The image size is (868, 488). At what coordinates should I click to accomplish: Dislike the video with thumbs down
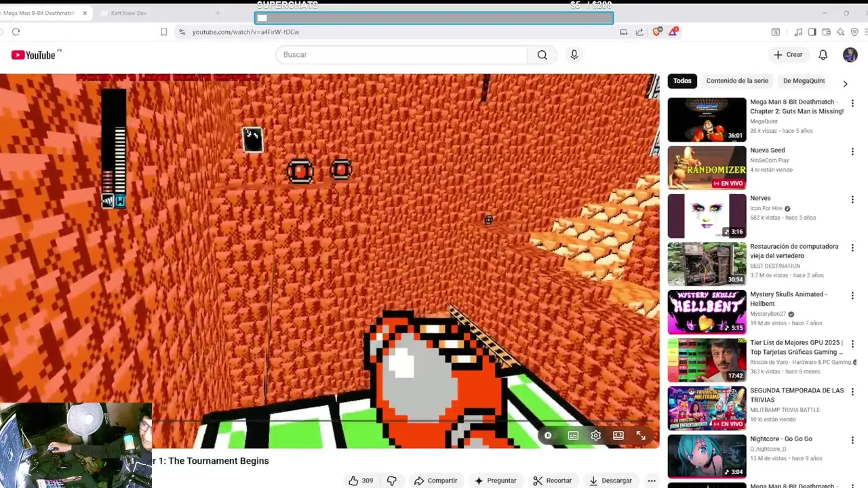[x=391, y=481]
